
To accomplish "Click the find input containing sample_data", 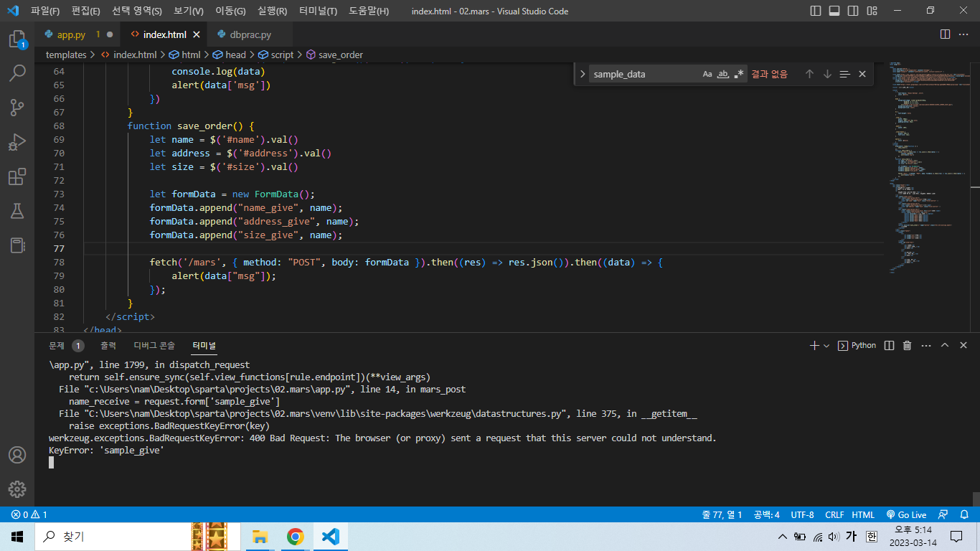I will pos(644,74).
